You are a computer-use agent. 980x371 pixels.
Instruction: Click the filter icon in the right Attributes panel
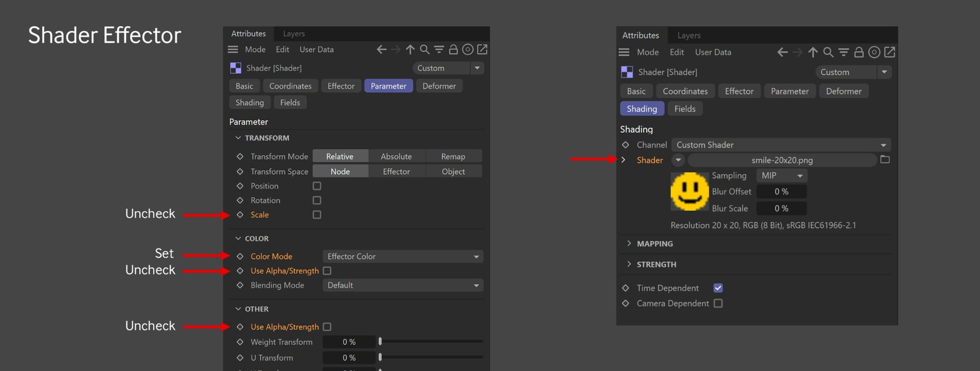(x=843, y=52)
